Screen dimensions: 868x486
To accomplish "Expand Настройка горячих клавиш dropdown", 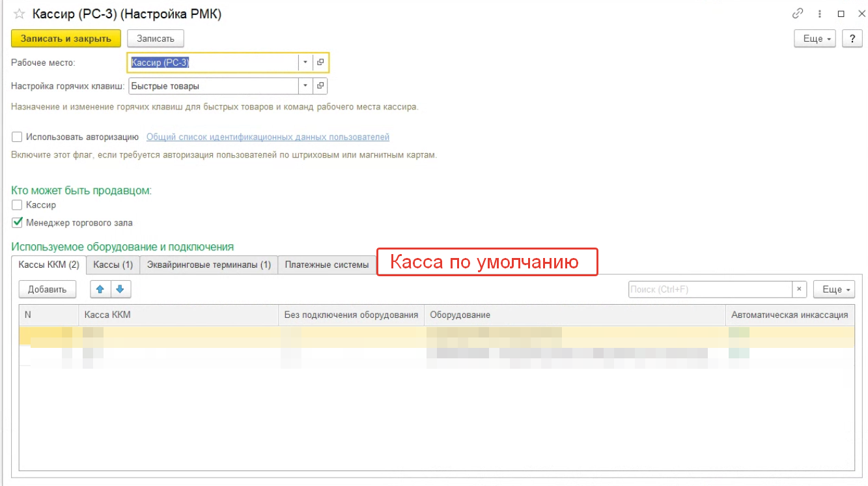I will (x=305, y=86).
